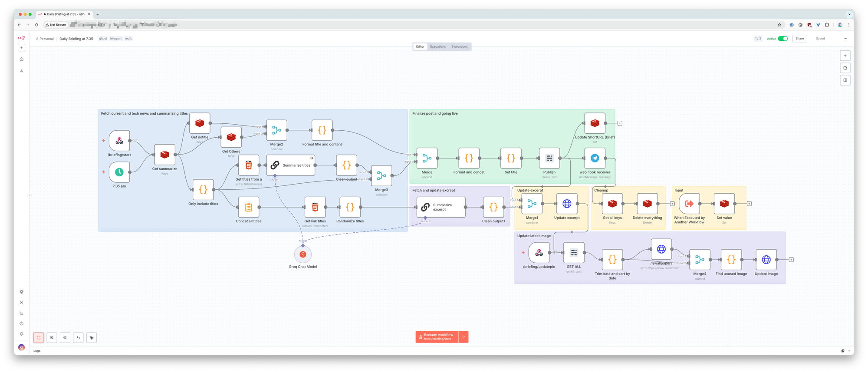Tidy up the workflow nodes
Screen dimensions: 868x373
point(91,338)
